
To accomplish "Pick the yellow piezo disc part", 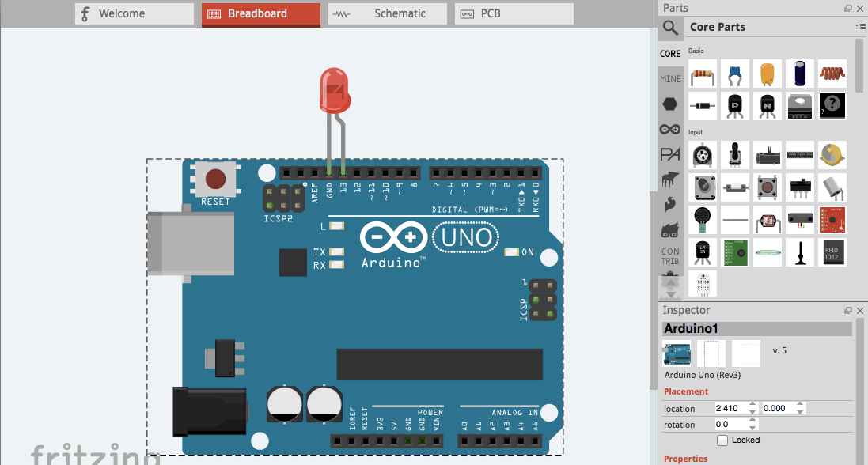I will point(832,155).
